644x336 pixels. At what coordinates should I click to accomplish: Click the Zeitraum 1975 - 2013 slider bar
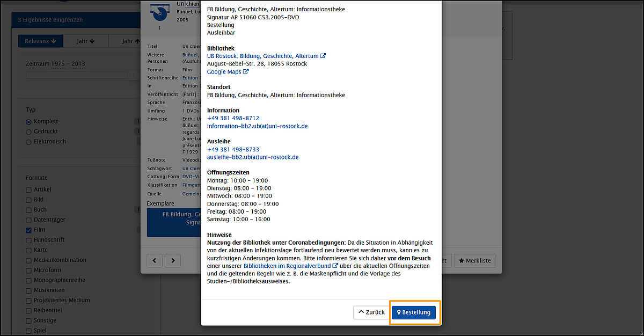[83, 75]
